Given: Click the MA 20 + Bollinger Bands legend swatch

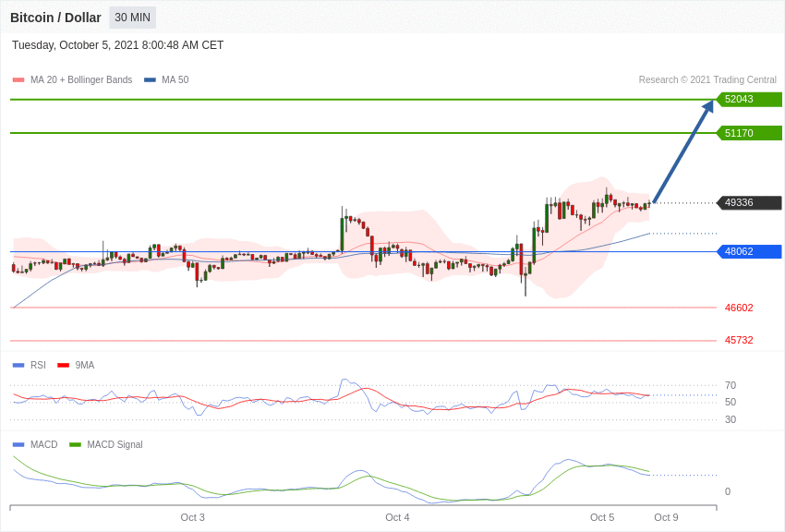Looking at the screenshot, I should [x=18, y=80].
